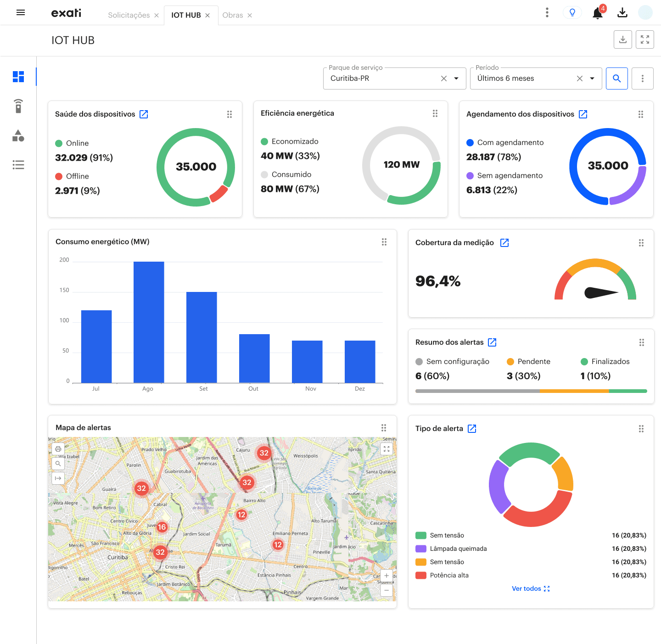Open the user avatar profile
Viewport: 661px width, 644px height.
click(645, 12)
